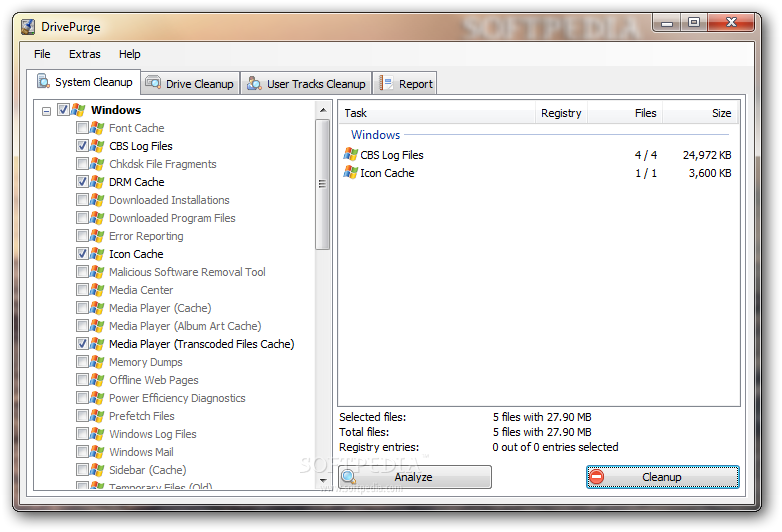Uncheck the CBS Log Files checkbox
The width and height of the screenshot is (782, 532).
tap(82, 146)
